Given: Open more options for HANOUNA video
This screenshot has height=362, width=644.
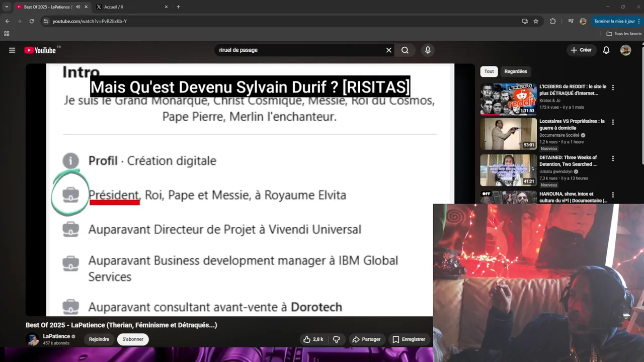Looking at the screenshot, I should 613,195.
